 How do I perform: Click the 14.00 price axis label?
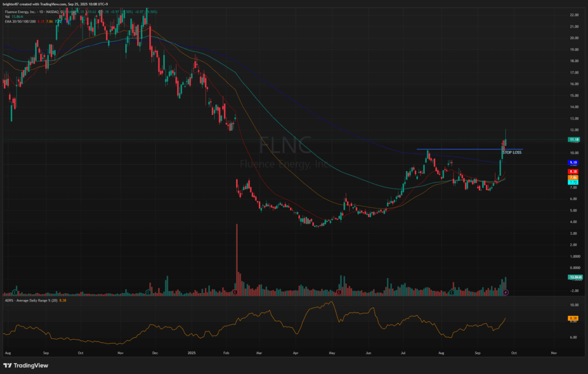tap(574, 107)
